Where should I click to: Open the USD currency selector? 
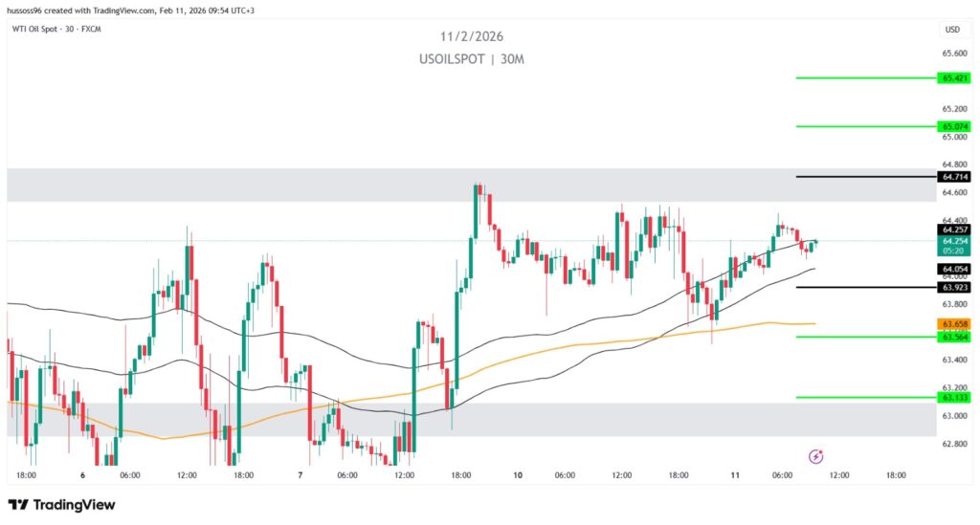[x=951, y=29]
